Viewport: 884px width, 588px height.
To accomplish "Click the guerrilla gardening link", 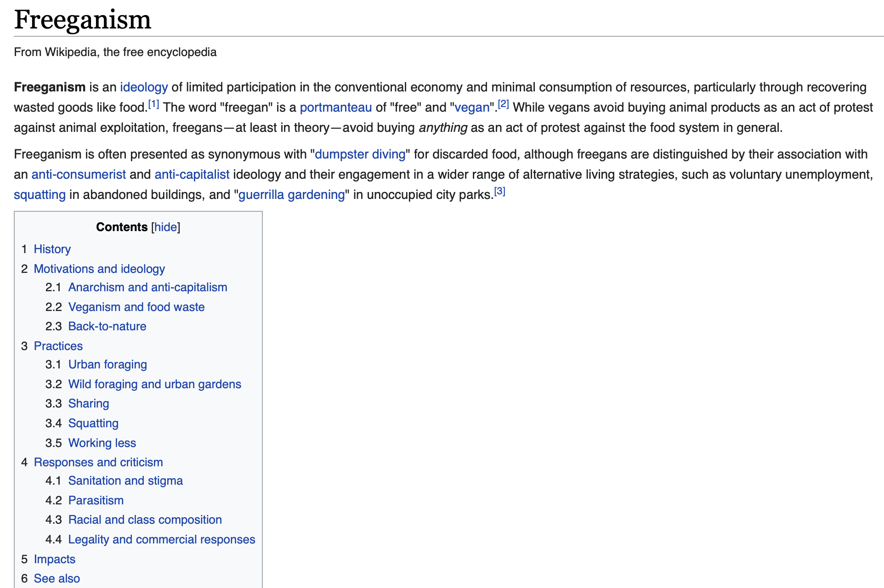I will pyautogui.click(x=291, y=195).
